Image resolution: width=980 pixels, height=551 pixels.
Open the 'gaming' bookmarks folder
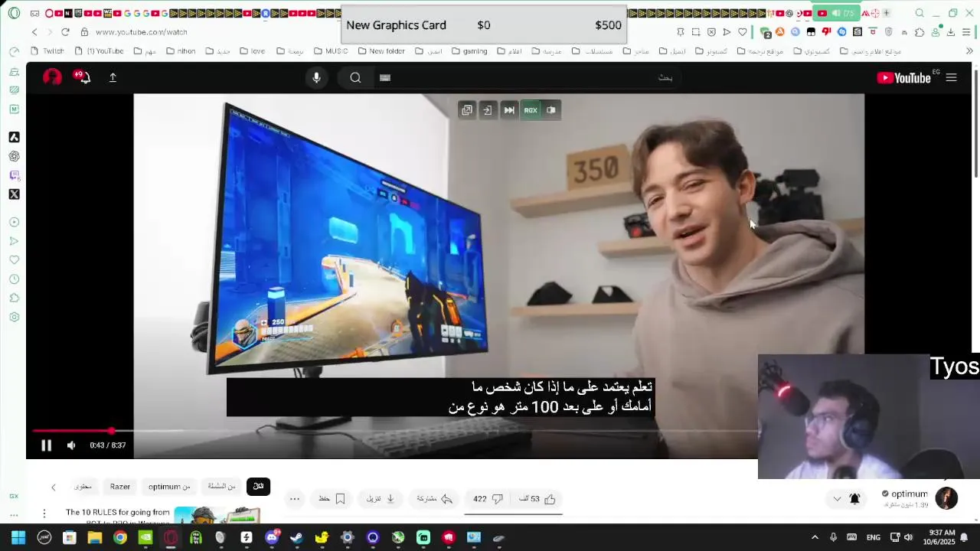[x=469, y=51]
